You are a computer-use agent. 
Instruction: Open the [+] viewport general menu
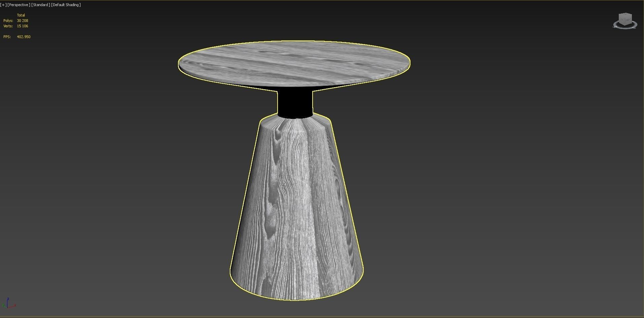pos(3,5)
